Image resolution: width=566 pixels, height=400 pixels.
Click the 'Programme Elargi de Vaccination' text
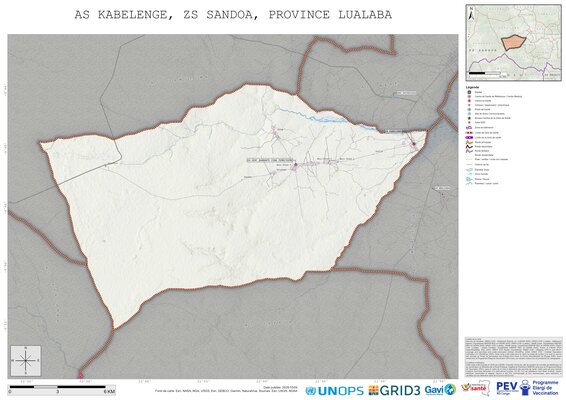click(x=545, y=388)
